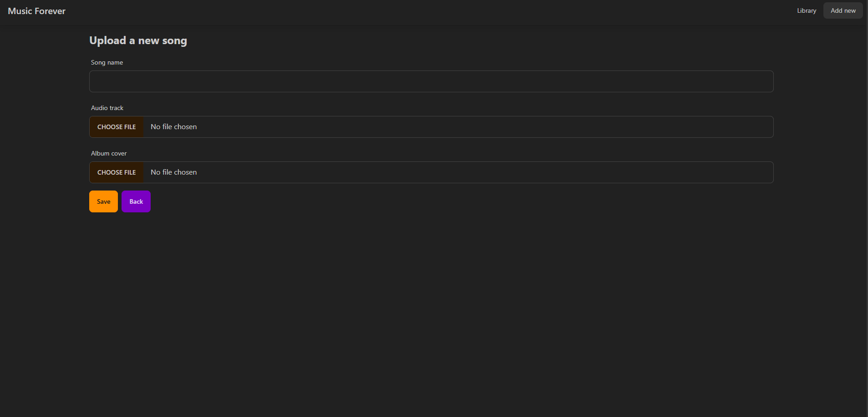Click 'No file chosen' next to Audio track
This screenshot has height=417, width=868.
173,126
